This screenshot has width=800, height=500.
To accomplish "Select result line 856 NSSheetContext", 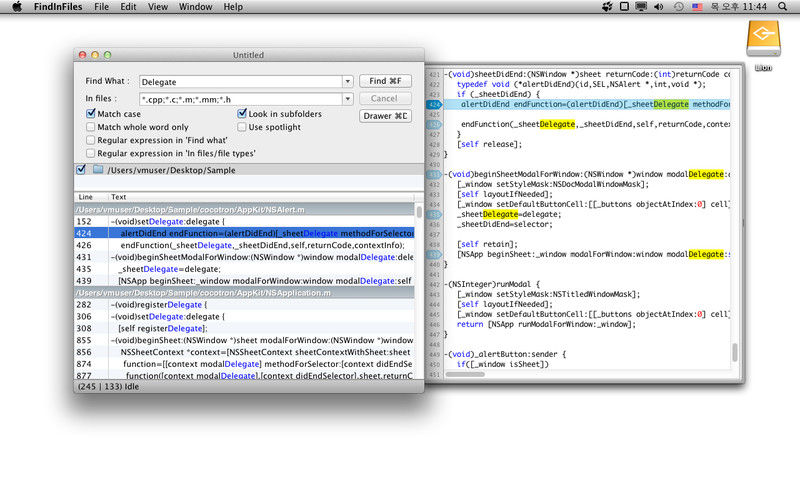I will pos(244,352).
